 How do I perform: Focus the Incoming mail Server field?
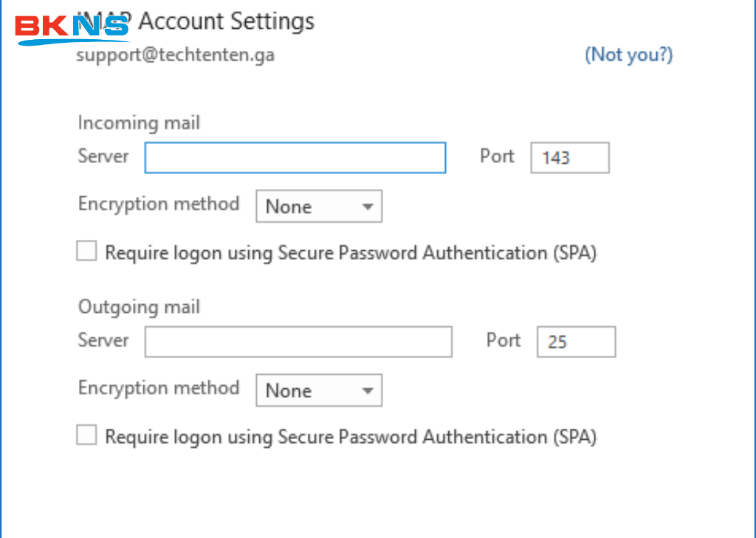[295, 158]
